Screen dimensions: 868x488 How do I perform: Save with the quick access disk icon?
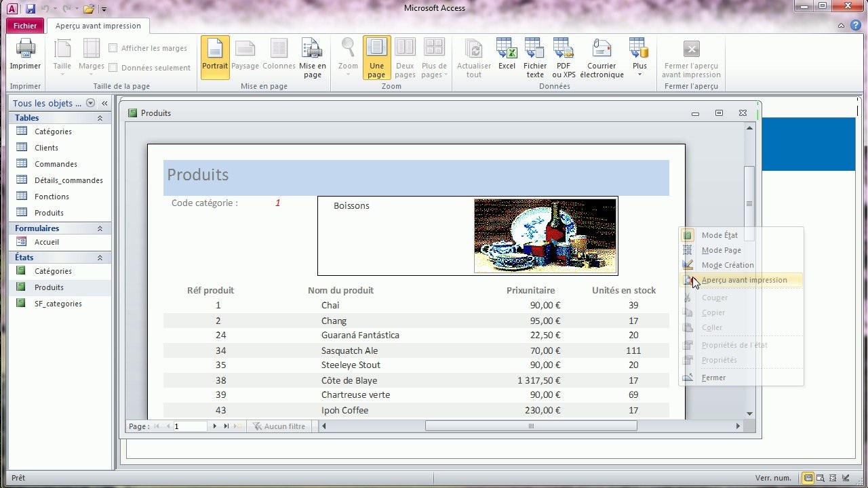(x=30, y=9)
